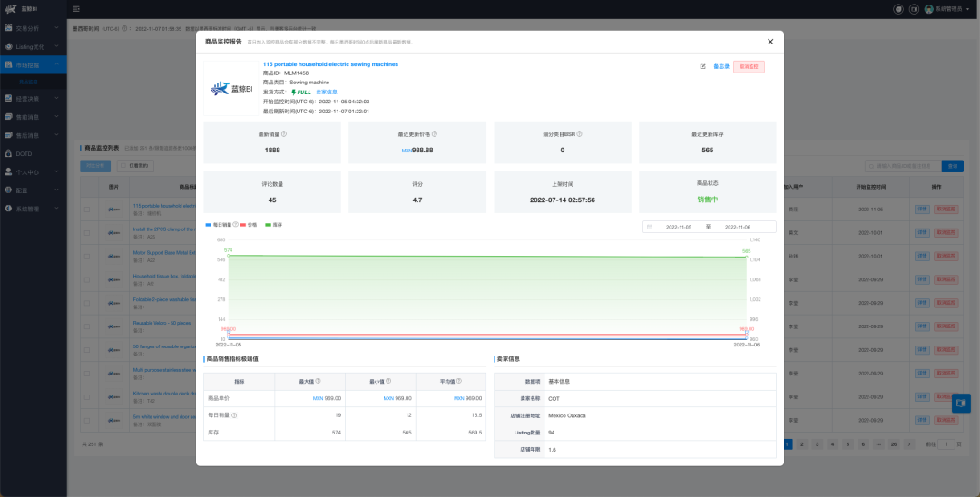Jump ahead with the pagination ellipsis
Screen dimensions: 980x497
coord(878,443)
